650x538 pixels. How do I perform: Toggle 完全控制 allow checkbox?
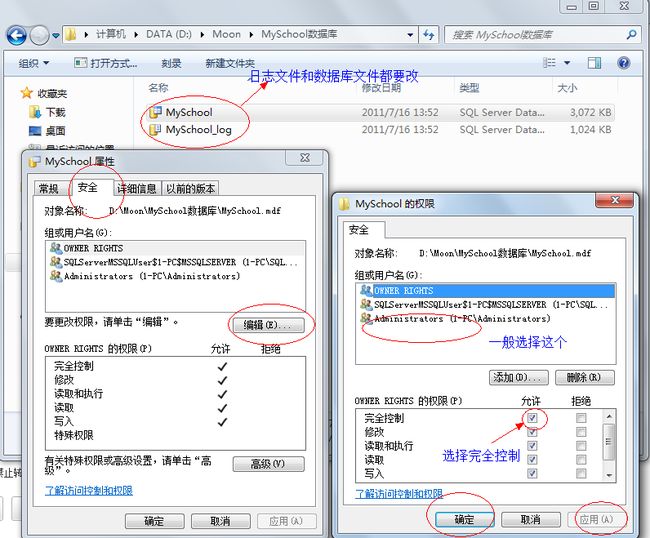[x=532, y=418]
